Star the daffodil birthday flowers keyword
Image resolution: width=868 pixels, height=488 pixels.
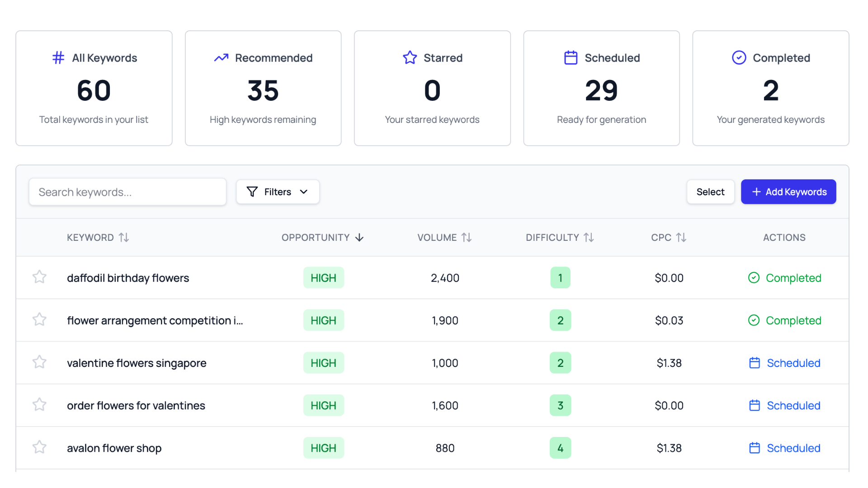(39, 277)
